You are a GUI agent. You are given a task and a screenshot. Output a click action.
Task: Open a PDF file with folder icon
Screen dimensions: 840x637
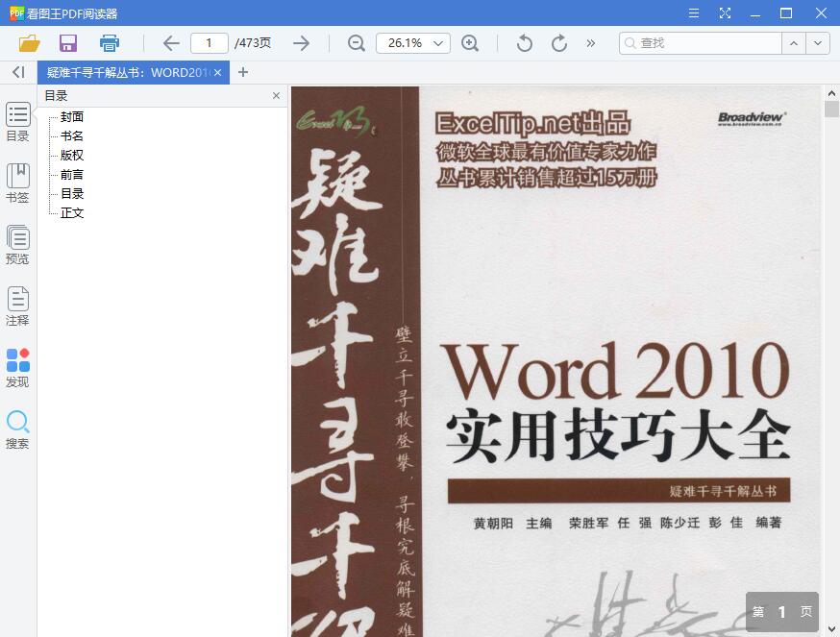30,43
